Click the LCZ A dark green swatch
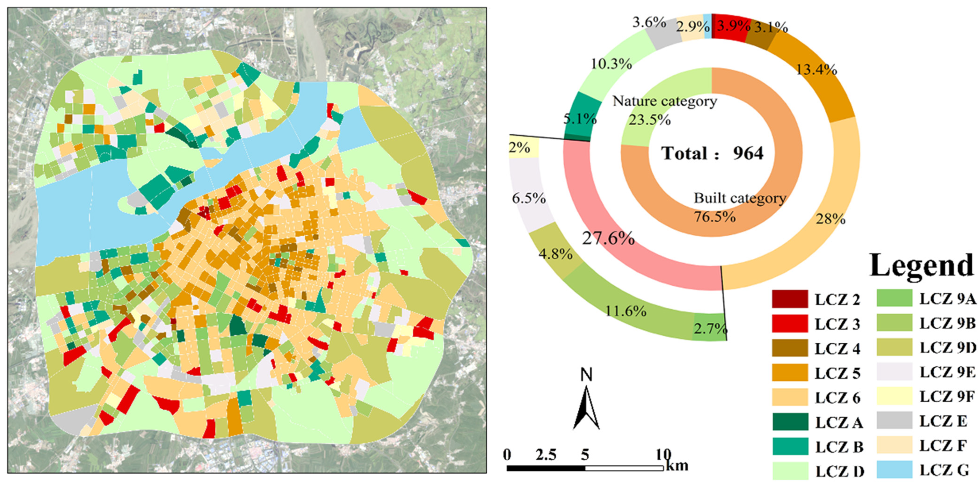Image resolution: width=980 pixels, height=484 pixels. pos(790,422)
